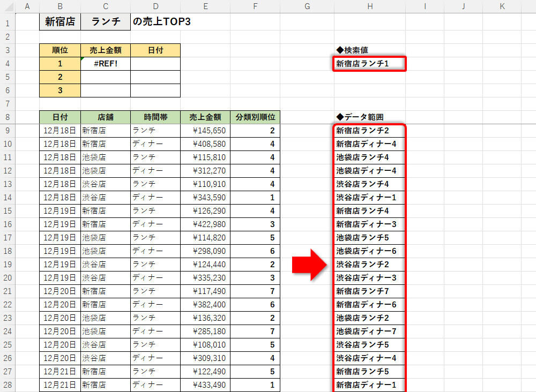This screenshot has width=536, height=392.
Task: Select the amount ¥309,310
Action: pos(205,358)
